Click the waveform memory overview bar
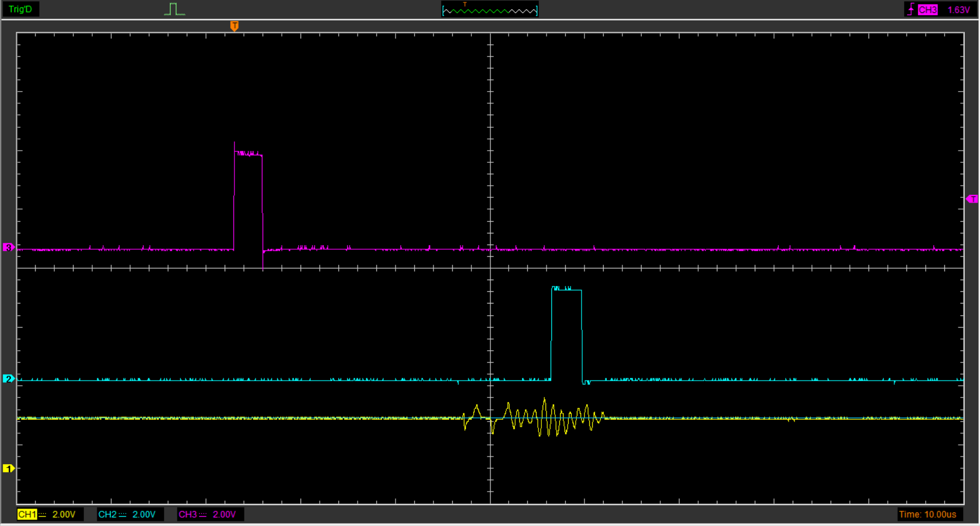980x526 pixels. tap(490, 10)
